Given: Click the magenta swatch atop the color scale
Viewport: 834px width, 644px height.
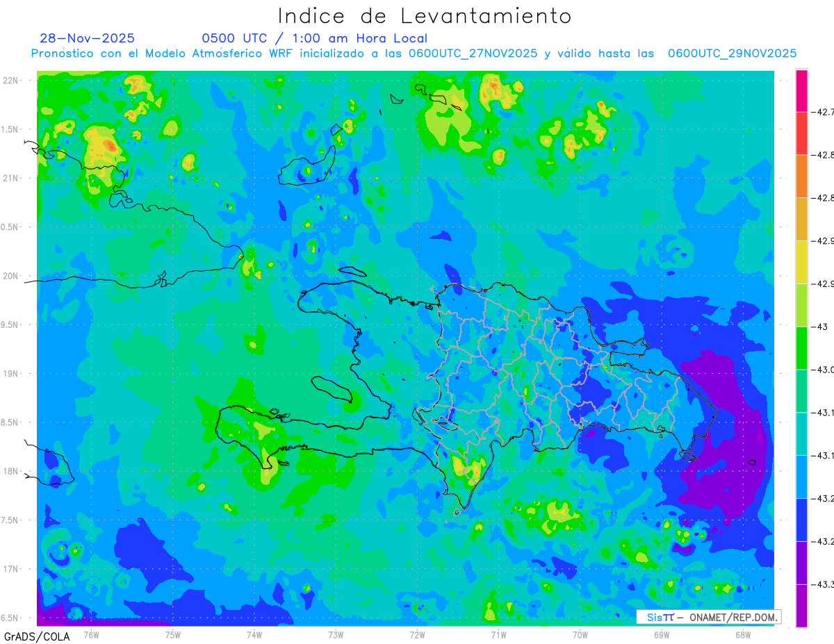Looking at the screenshot, I should point(801,90).
